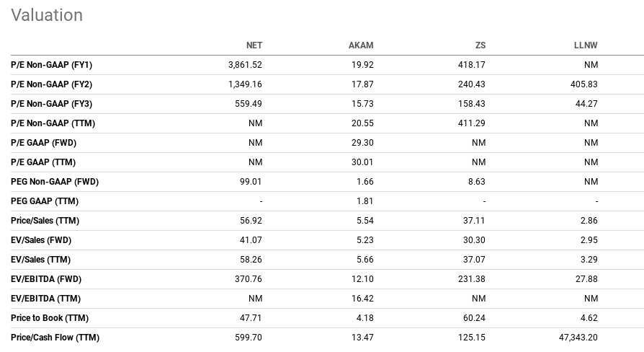This screenshot has width=644, height=352.
Task: Click the EV/EBITDA (TTM) row label
Action: [45, 299]
